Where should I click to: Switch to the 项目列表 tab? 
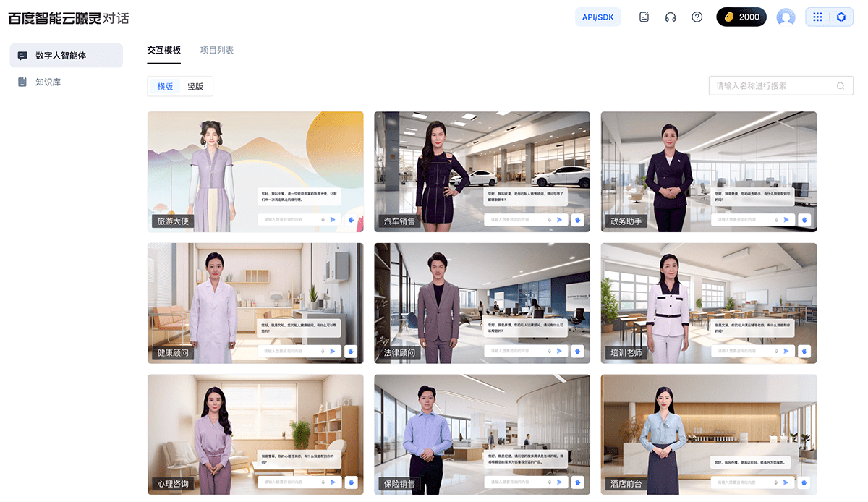coord(217,50)
